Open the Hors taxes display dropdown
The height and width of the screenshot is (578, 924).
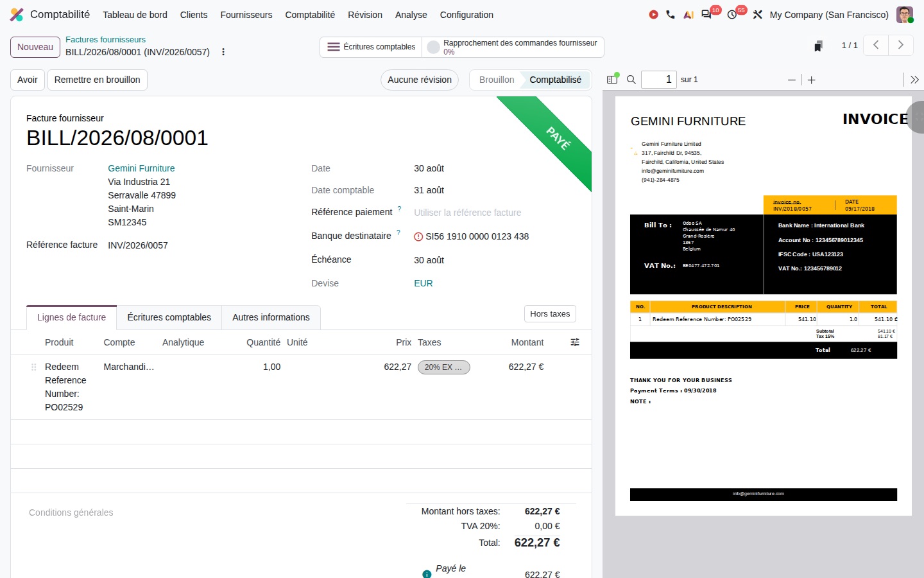(550, 313)
